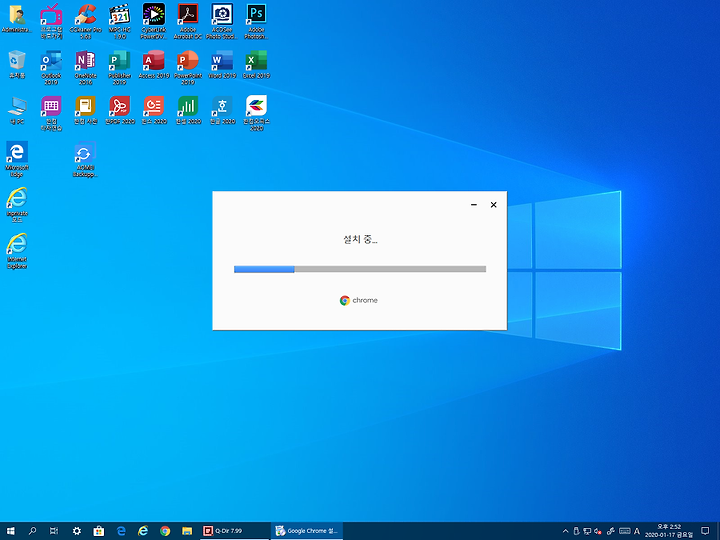This screenshot has height=540, width=720.
Task: Launch Internet Explorer from taskbar
Action: point(143,531)
